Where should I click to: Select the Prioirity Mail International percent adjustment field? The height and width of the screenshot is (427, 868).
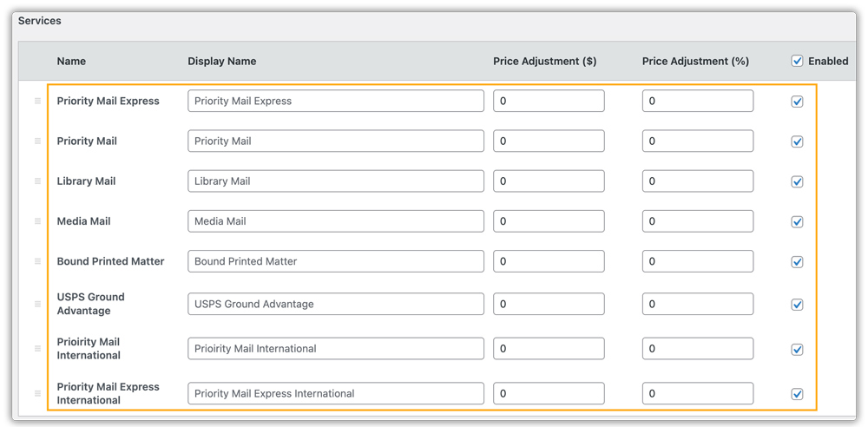(x=698, y=348)
